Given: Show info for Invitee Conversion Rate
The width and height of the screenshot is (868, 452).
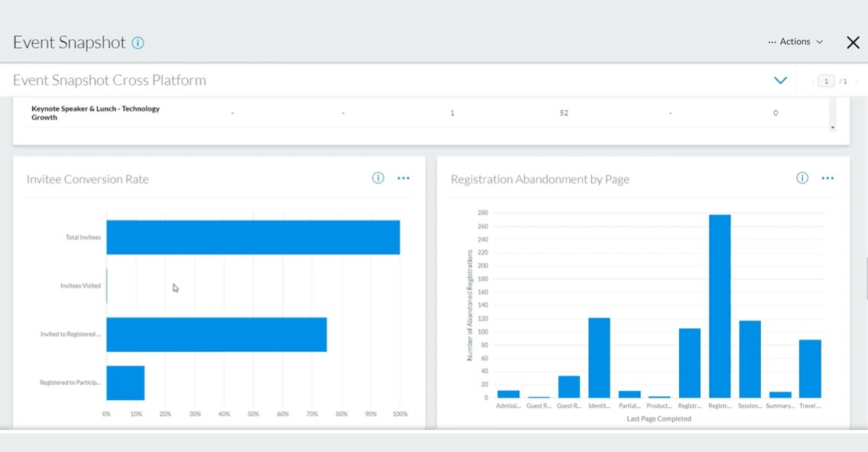Looking at the screenshot, I should coord(378,178).
